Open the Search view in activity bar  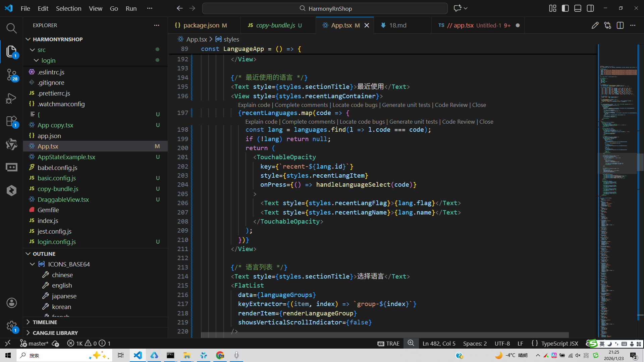(x=11, y=28)
